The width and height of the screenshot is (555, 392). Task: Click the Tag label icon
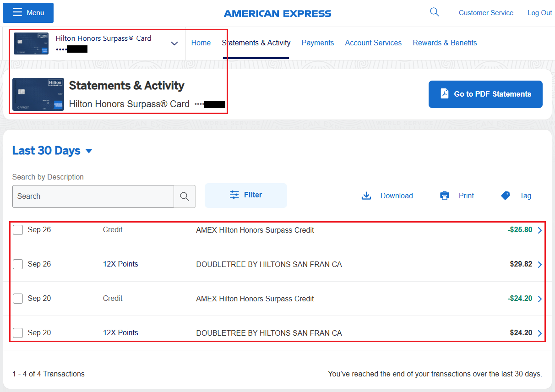[506, 196]
